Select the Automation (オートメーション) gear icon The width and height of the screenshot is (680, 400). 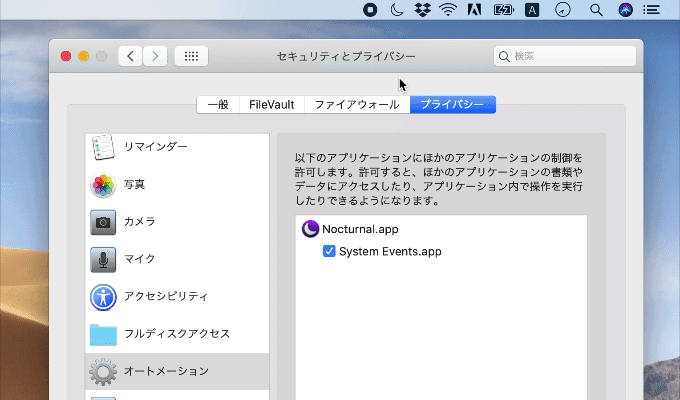point(103,372)
